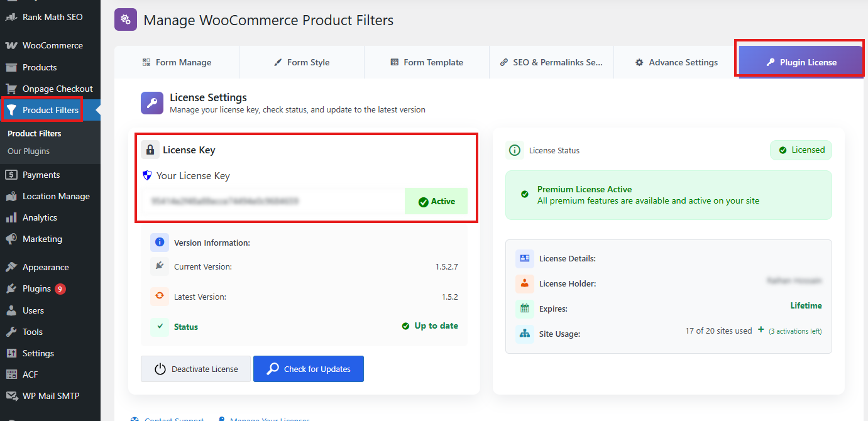Click the License Details ID card icon
This screenshot has width=868, height=421.
coord(525,258)
